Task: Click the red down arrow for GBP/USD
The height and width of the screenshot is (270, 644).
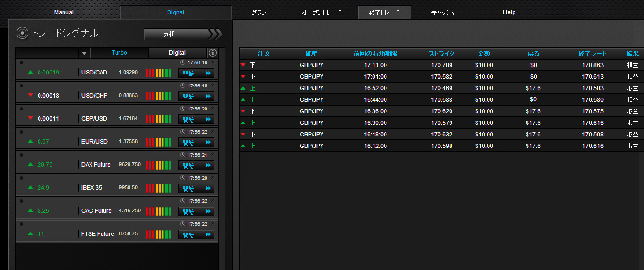Action: point(31,118)
